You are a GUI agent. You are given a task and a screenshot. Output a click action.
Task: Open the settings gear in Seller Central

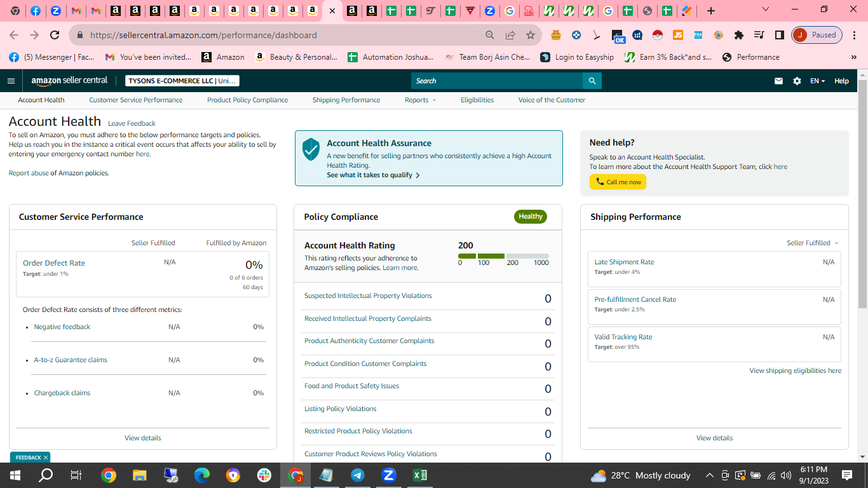tap(797, 81)
